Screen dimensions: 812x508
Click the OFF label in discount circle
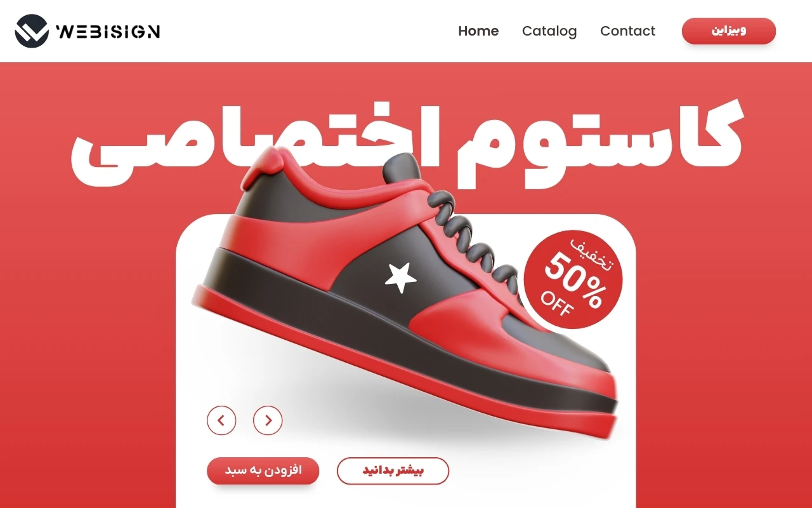coord(556,302)
